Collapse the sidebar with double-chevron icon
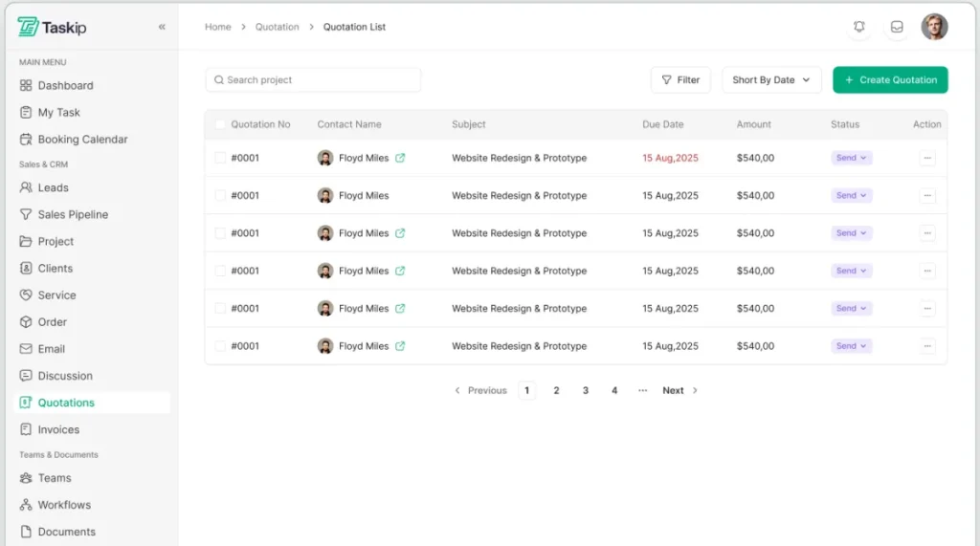Image resolution: width=980 pixels, height=546 pixels. click(162, 27)
